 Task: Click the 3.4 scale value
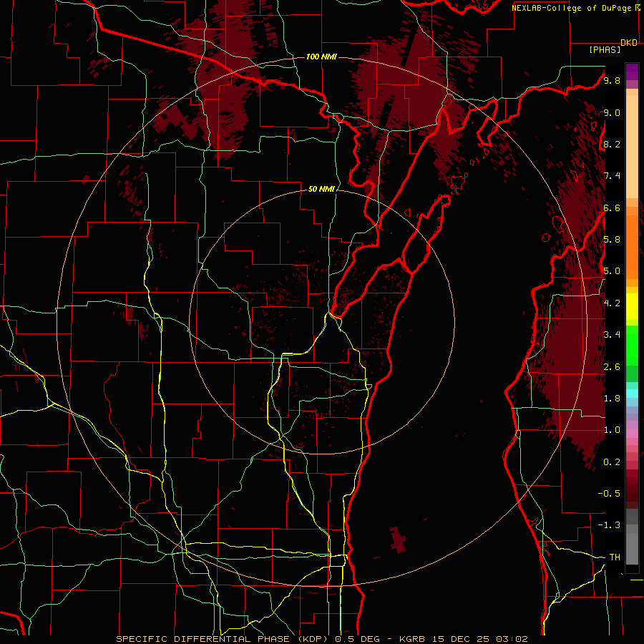tap(612, 335)
